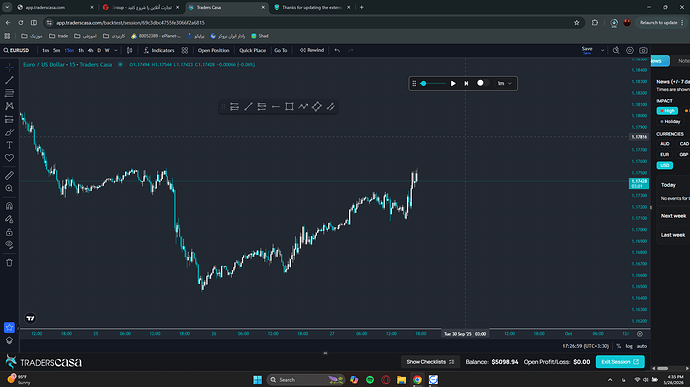This screenshot has width=690, height=387.
Task: Step forward one bar in replay
Action: 466,84
